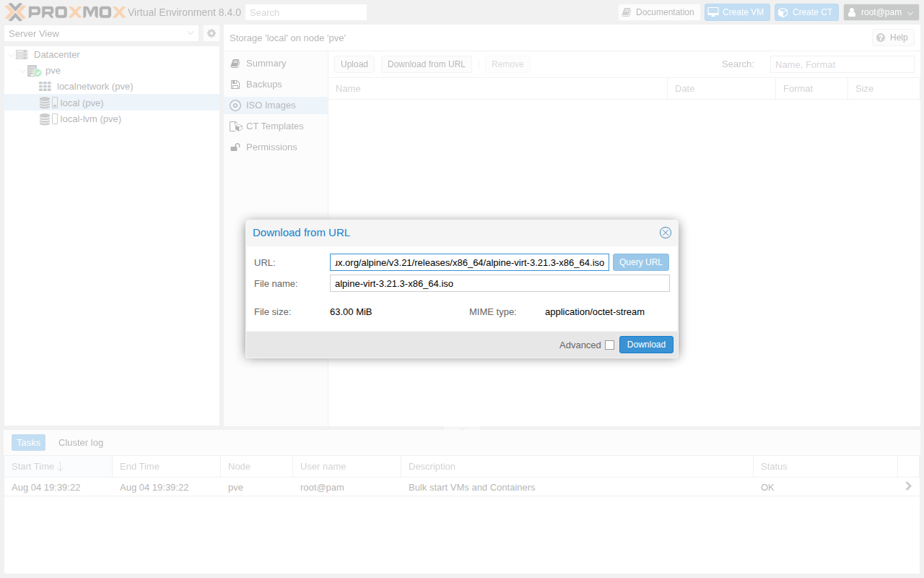Collapse the pve node expander
The width and height of the screenshot is (924, 578).
point(22,71)
